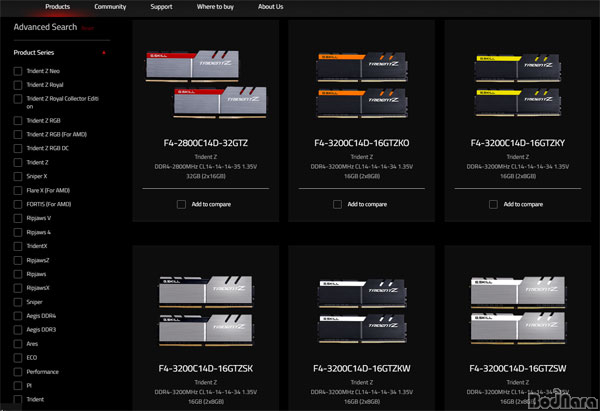Open the Community menu

point(110,7)
